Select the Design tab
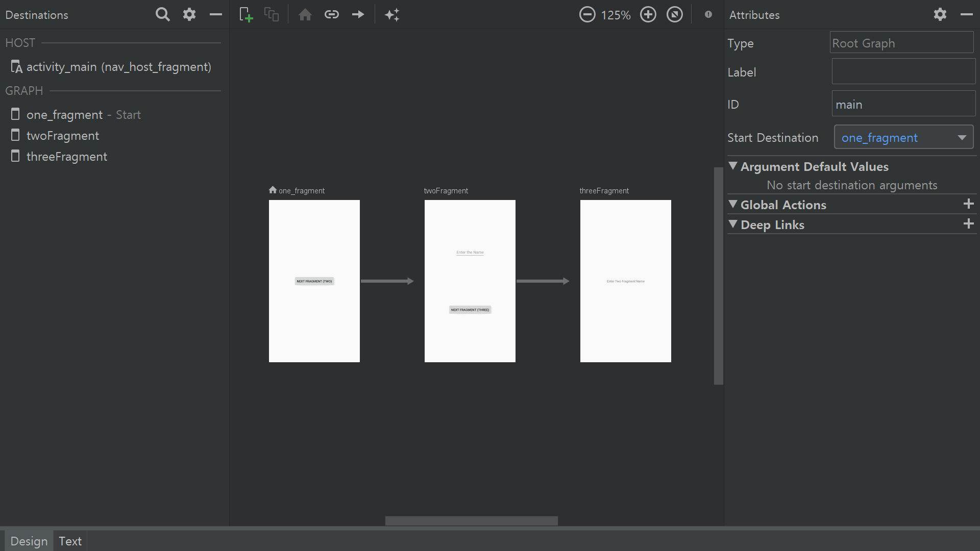 click(x=29, y=541)
